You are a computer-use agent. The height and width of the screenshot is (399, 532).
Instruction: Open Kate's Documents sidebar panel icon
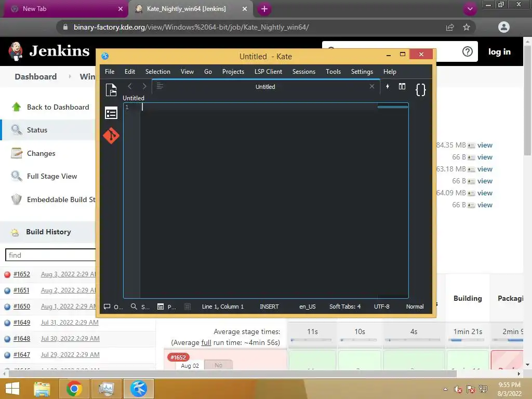point(111,89)
